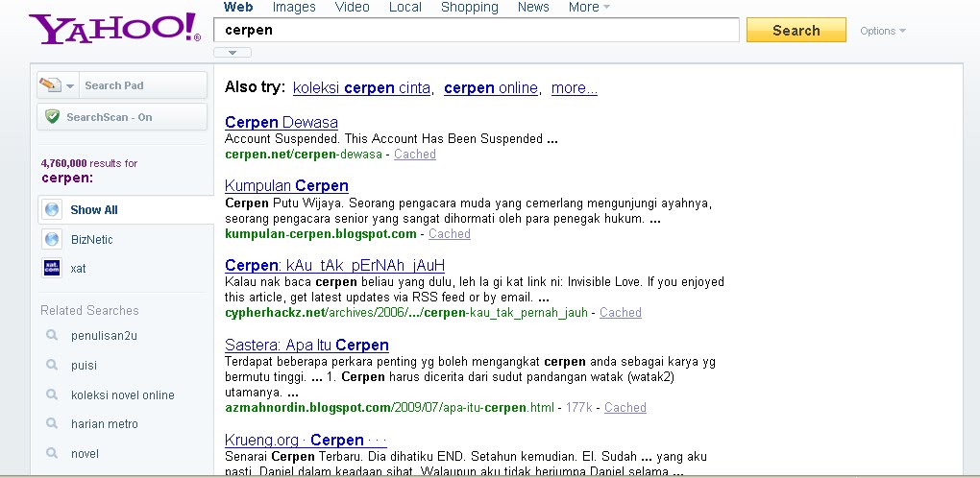Click the Show All globe icon
The image size is (980, 478).
click(x=52, y=209)
